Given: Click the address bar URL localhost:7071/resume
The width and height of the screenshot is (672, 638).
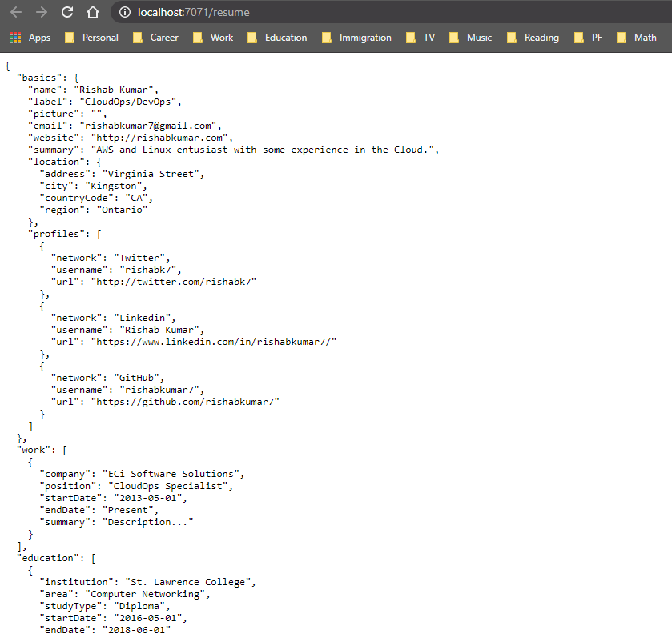Looking at the screenshot, I should click(x=194, y=13).
